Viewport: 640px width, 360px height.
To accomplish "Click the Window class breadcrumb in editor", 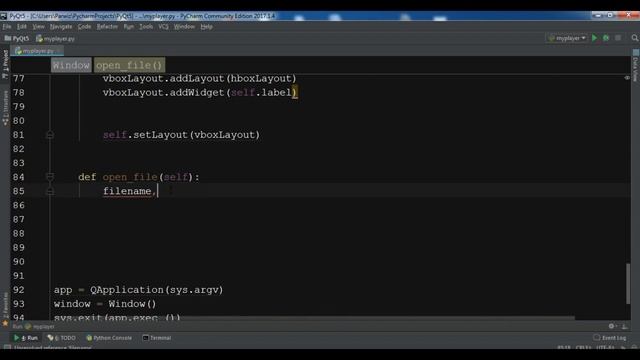I will coord(71,65).
